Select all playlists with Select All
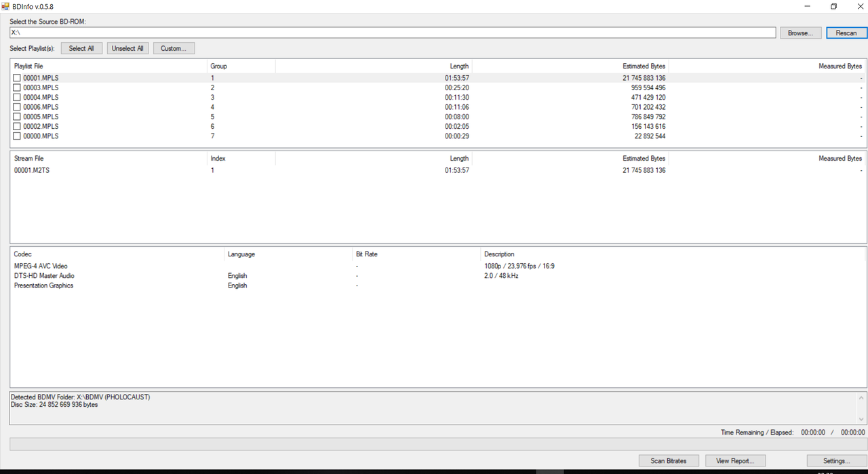 click(81, 48)
